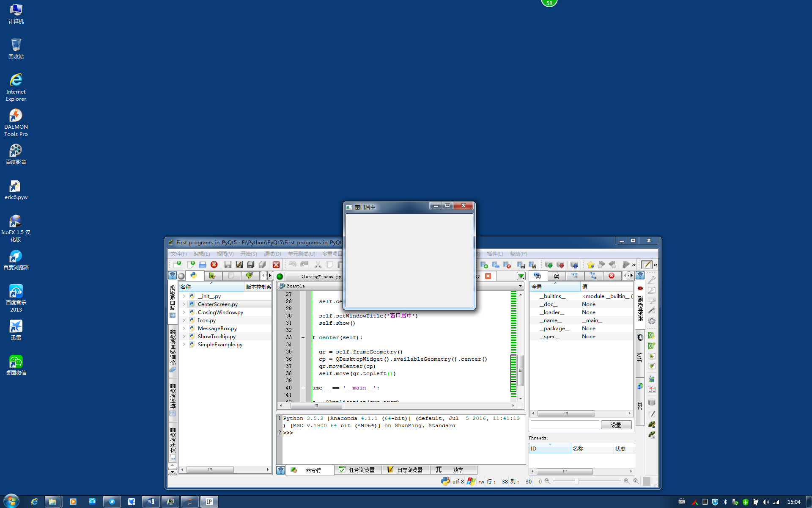Select the Cut tool in the toolbar

(x=318, y=264)
